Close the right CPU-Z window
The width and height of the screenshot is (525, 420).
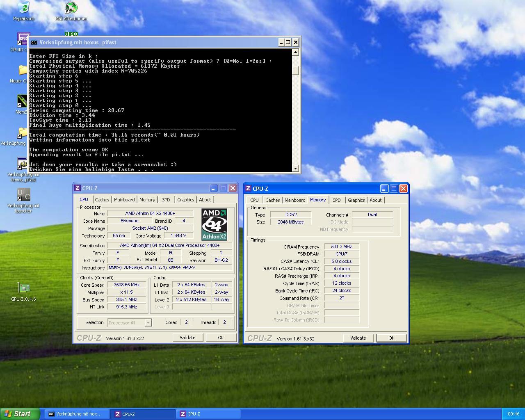(x=403, y=189)
